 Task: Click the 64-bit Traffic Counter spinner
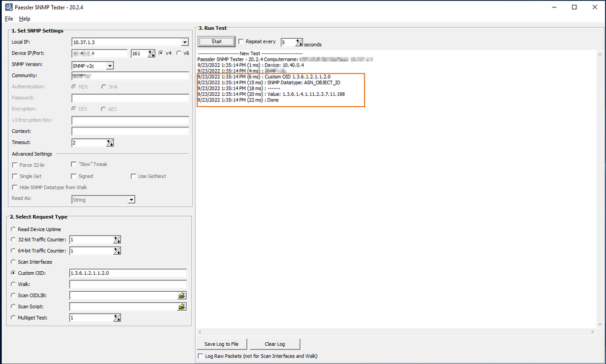tap(117, 251)
